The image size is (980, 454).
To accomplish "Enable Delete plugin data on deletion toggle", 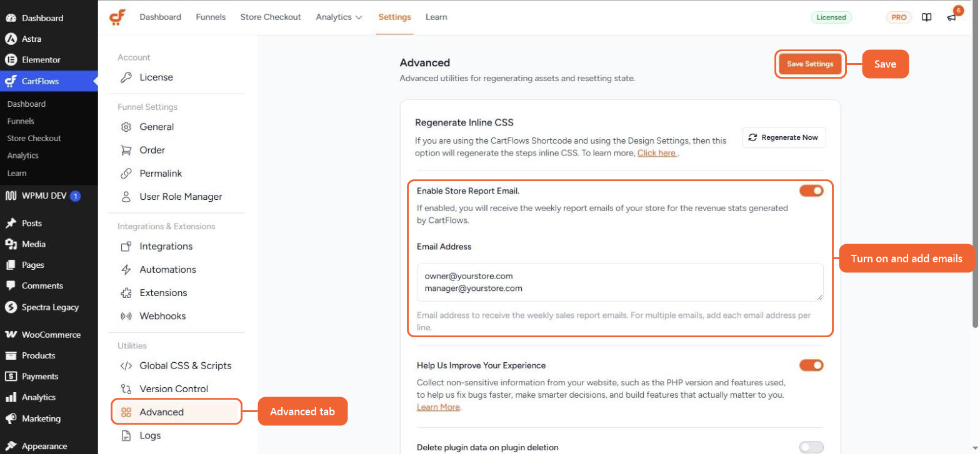I will pos(811,447).
